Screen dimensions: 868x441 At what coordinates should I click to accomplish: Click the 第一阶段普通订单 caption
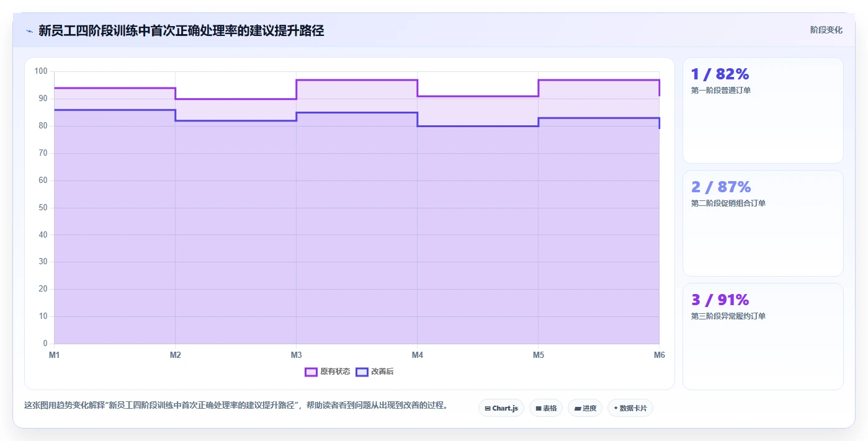721,91
